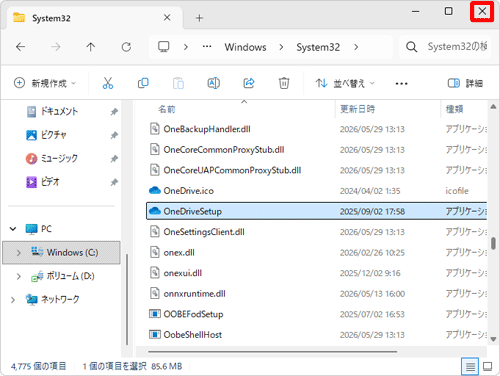Add a new tab with plus button
The image size is (500, 376).
pyautogui.click(x=199, y=18)
